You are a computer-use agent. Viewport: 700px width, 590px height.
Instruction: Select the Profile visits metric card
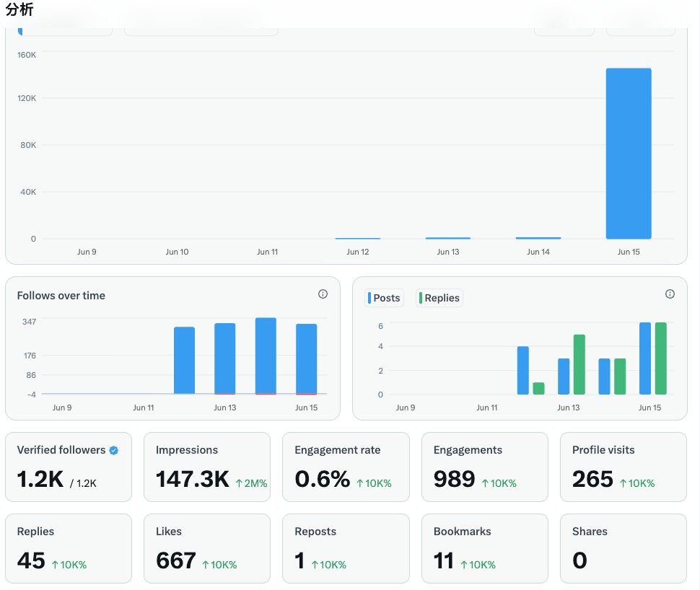[624, 467]
